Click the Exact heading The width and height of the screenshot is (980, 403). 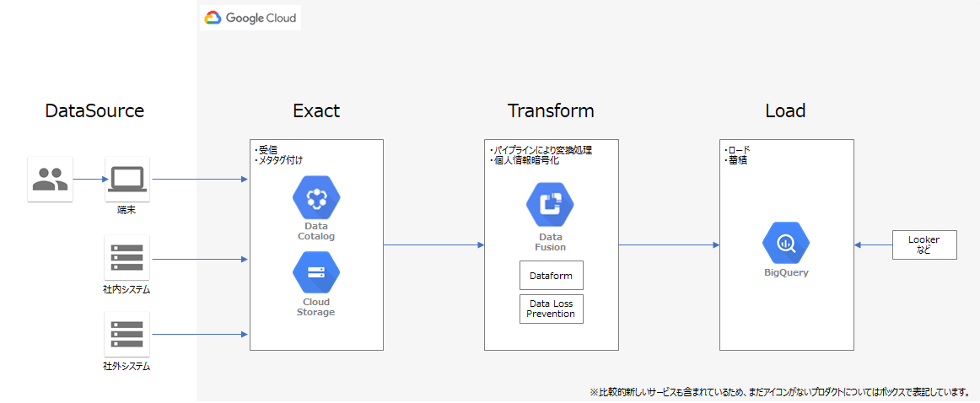click(x=316, y=110)
